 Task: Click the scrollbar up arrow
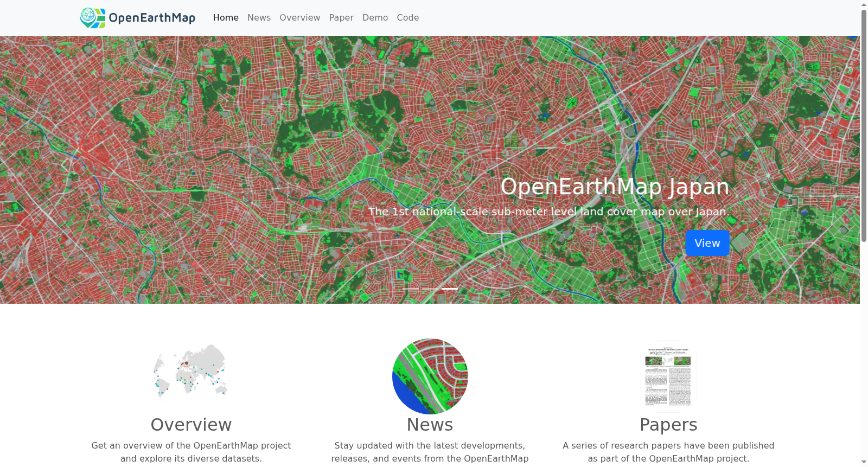click(x=864, y=4)
